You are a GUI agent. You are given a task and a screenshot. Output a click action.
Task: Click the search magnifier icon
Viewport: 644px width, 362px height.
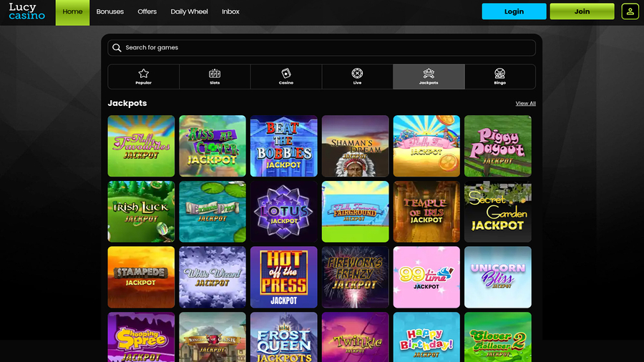point(117,48)
